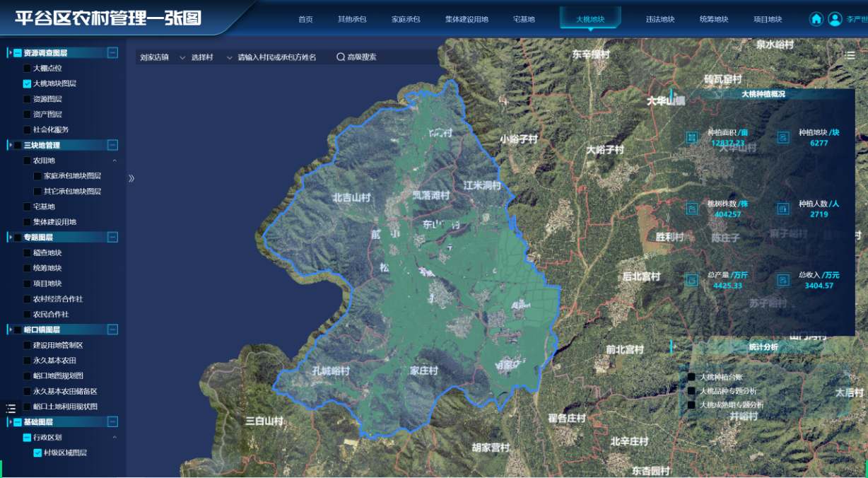This screenshot has width=868, height=478.
Task: Click the 高级搜索 magnifier search icon
Action: tap(341, 57)
